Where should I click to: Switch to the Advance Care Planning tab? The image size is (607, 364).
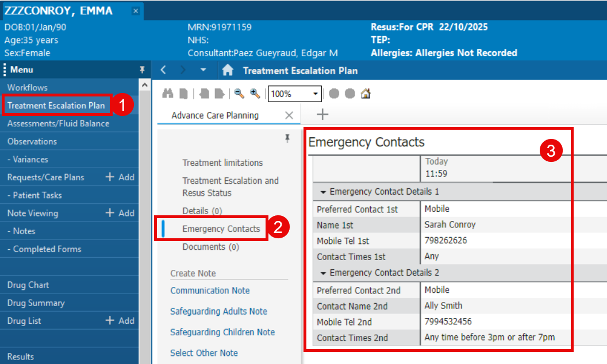[x=215, y=115]
